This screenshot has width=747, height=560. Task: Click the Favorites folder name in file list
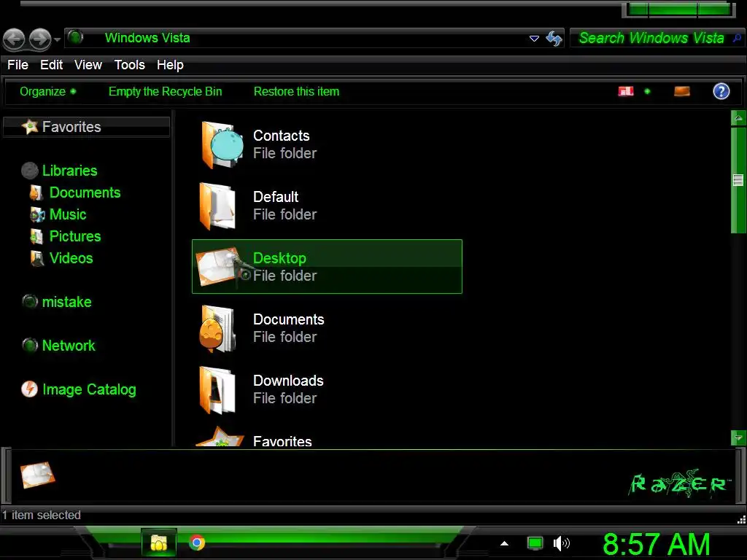[x=282, y=441]
